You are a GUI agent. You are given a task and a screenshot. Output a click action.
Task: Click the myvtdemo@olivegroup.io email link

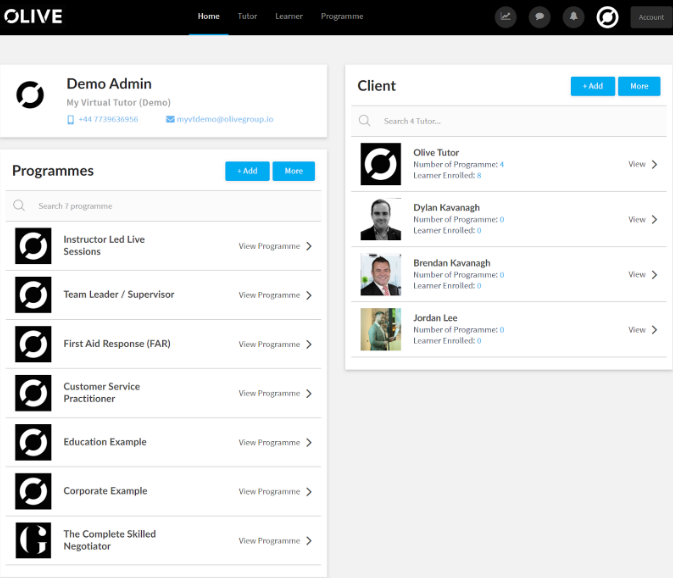point(225,119)
